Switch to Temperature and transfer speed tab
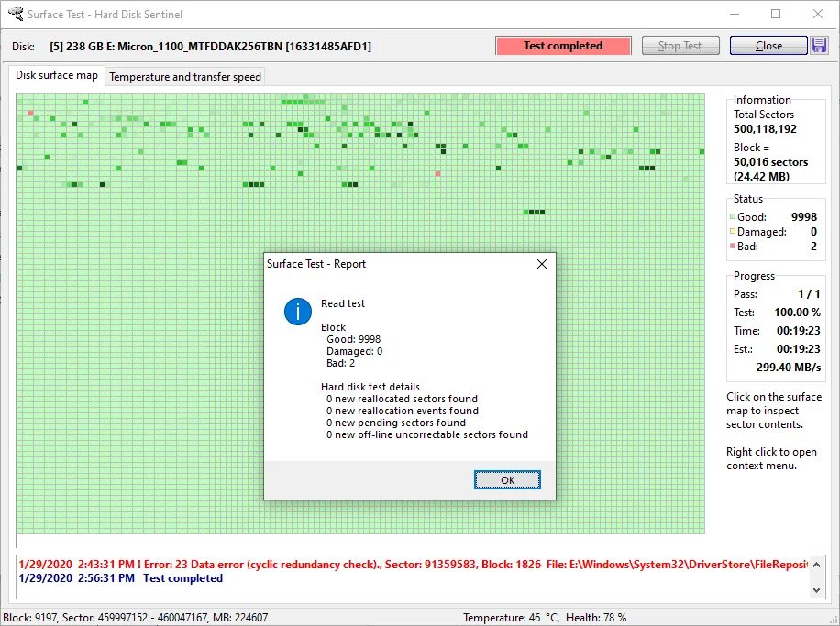This screenshot has width=840, height=626. point(185,77)
